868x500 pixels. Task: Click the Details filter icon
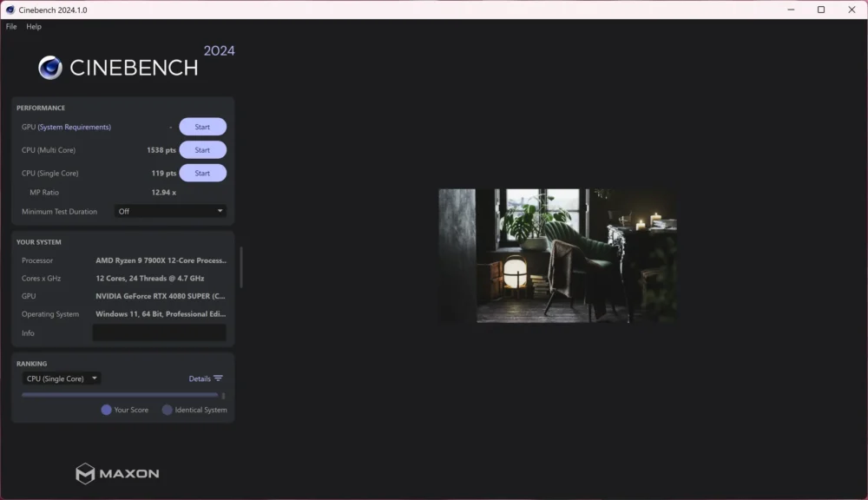pos(218,378)
